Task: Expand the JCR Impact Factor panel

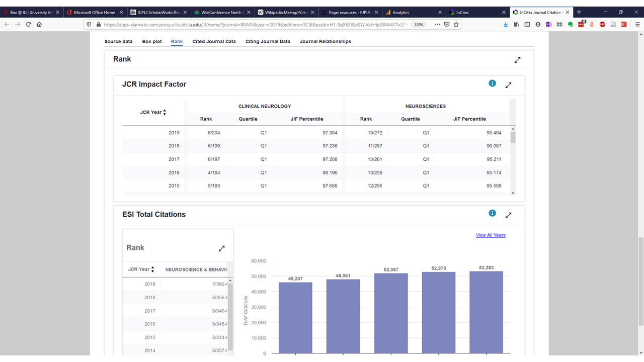Action: [x=508, y=85]
